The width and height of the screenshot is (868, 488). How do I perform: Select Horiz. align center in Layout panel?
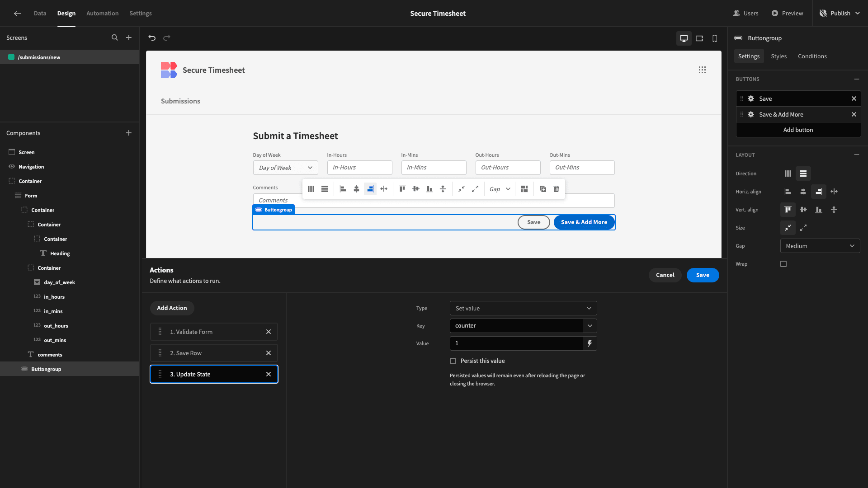point(803,192)
